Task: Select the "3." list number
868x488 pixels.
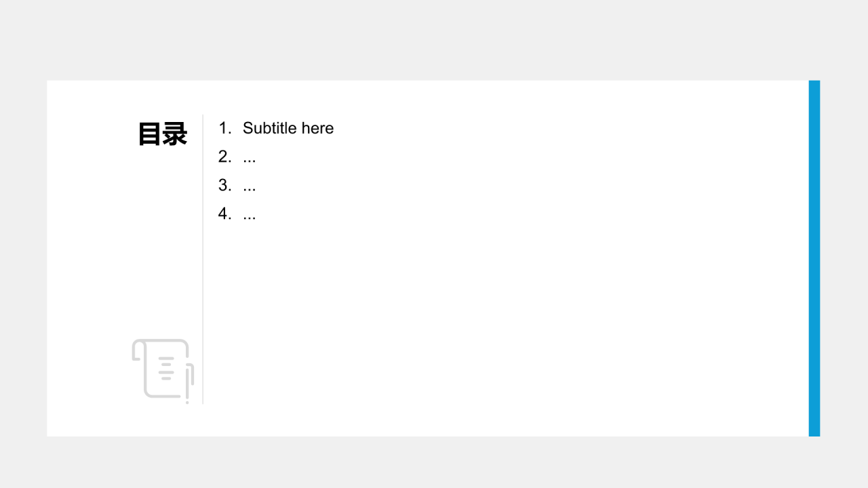Action: (x=224, y=185)
